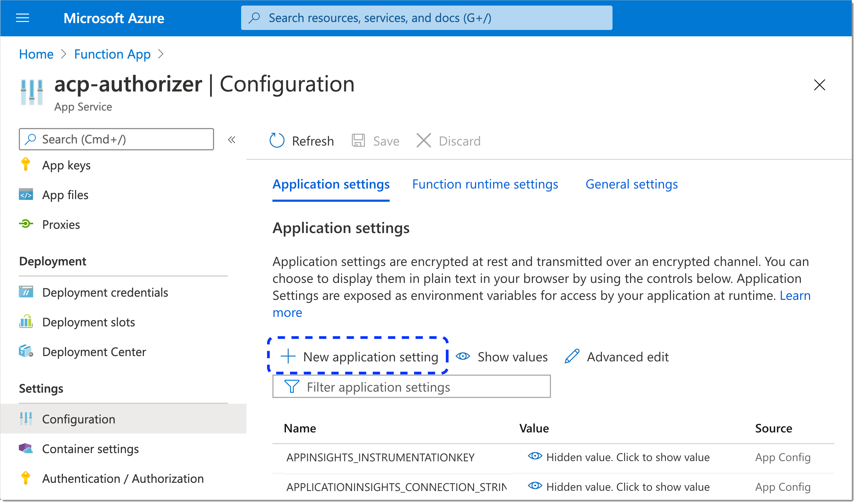This screenshot has height=504, width=856.
Task: Open App keys
Action: click(67, 165)
